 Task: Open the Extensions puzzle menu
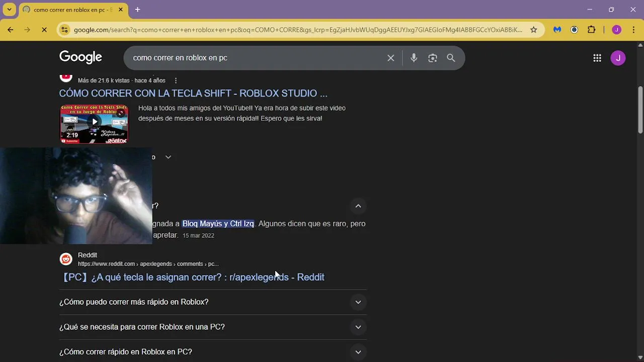coord(592,30)
